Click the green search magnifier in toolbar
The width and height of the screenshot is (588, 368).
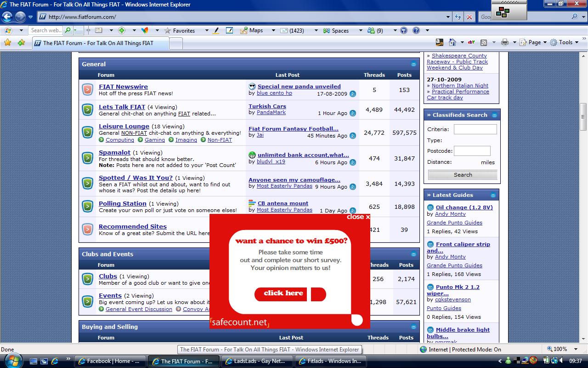point(68,30)
